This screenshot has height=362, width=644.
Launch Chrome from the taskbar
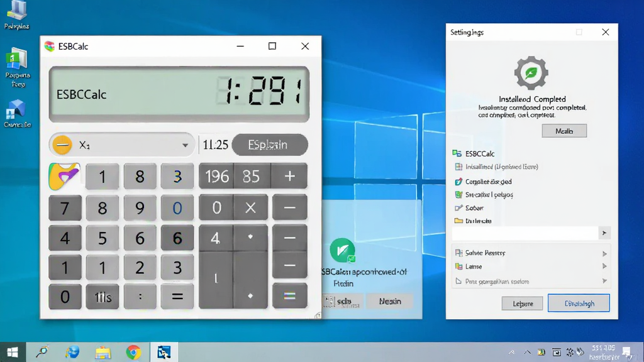133,352
